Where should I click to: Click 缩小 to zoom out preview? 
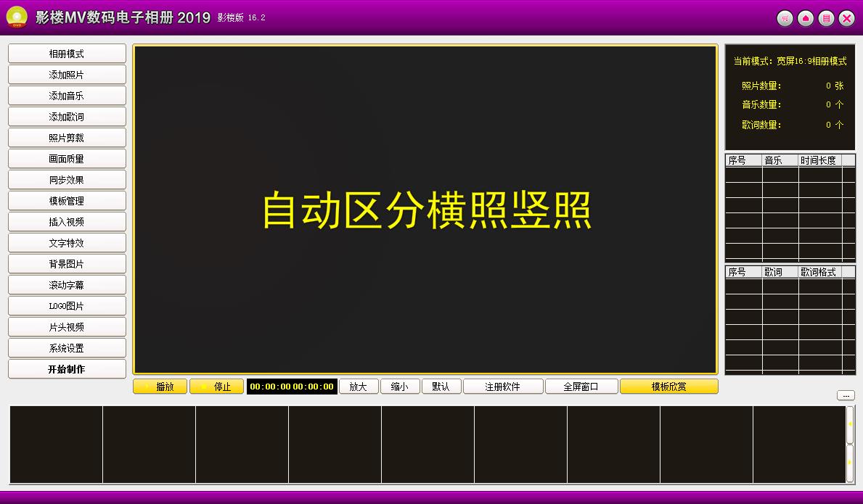pos(400,387)
